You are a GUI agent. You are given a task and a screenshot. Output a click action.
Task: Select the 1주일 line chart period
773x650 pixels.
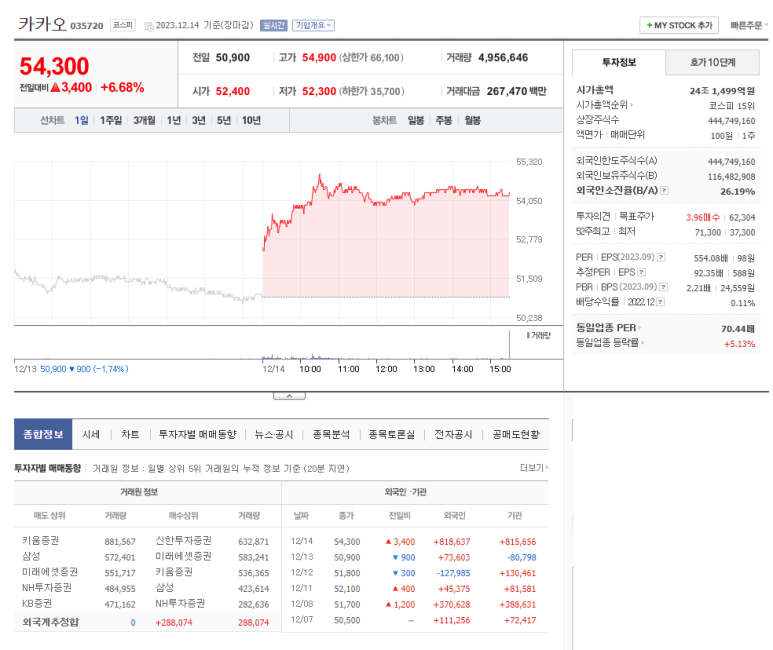pos(111,120)
